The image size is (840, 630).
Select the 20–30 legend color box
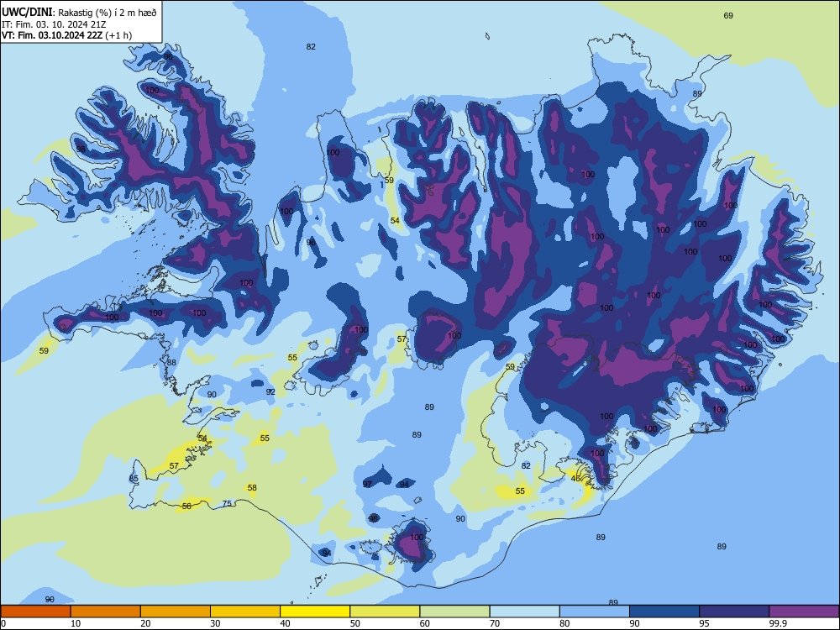[176, 612]
